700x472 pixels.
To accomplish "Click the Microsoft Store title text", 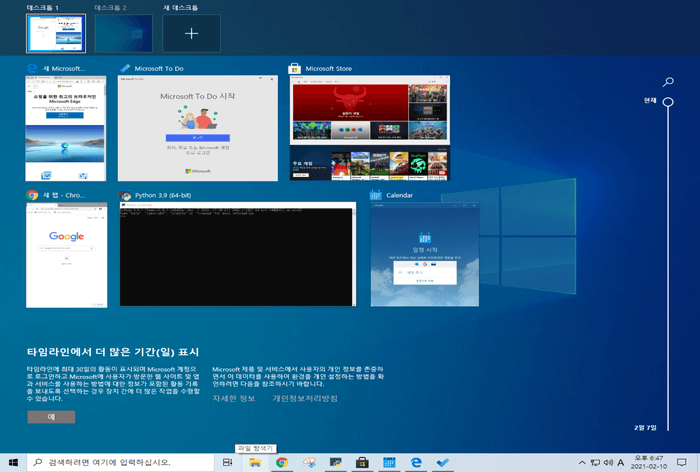I will pos(329,68).
